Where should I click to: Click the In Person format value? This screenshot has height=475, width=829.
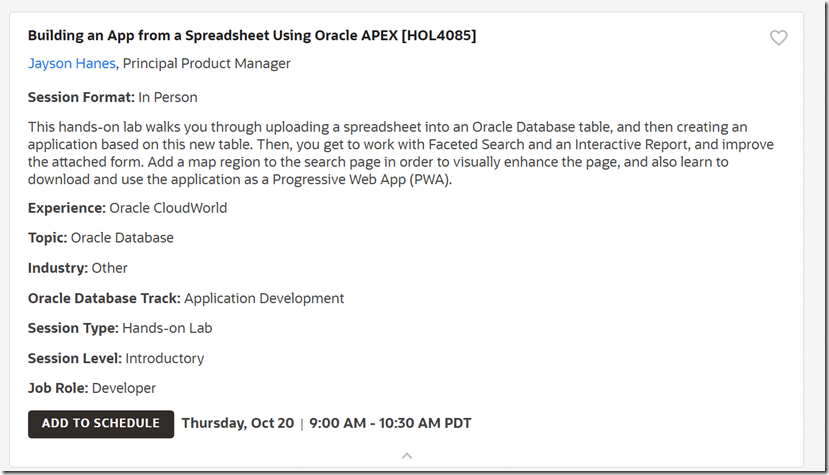pos(168,98)
